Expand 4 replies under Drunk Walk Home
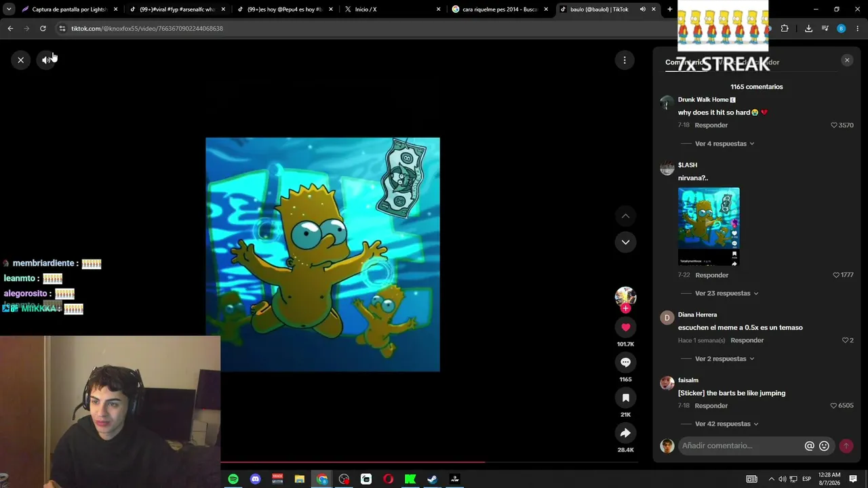Screen dimensions: 868x488 (724, 144)
